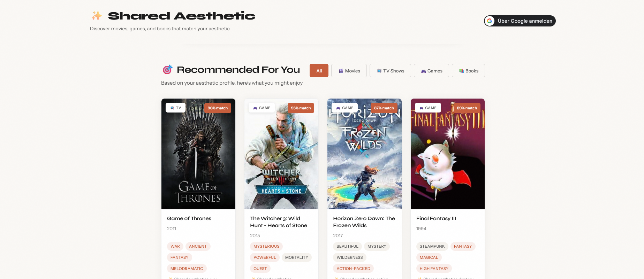The height and width of the screenshot is (279, 644).
Task: Select the ANCIENT tag
Action: [198, 246]
